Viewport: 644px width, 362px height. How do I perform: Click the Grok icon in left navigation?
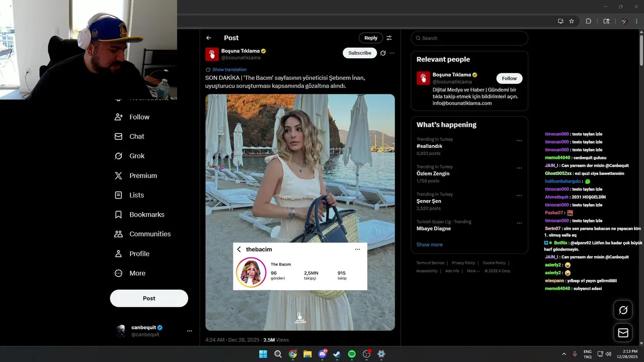tap(119, 156)
